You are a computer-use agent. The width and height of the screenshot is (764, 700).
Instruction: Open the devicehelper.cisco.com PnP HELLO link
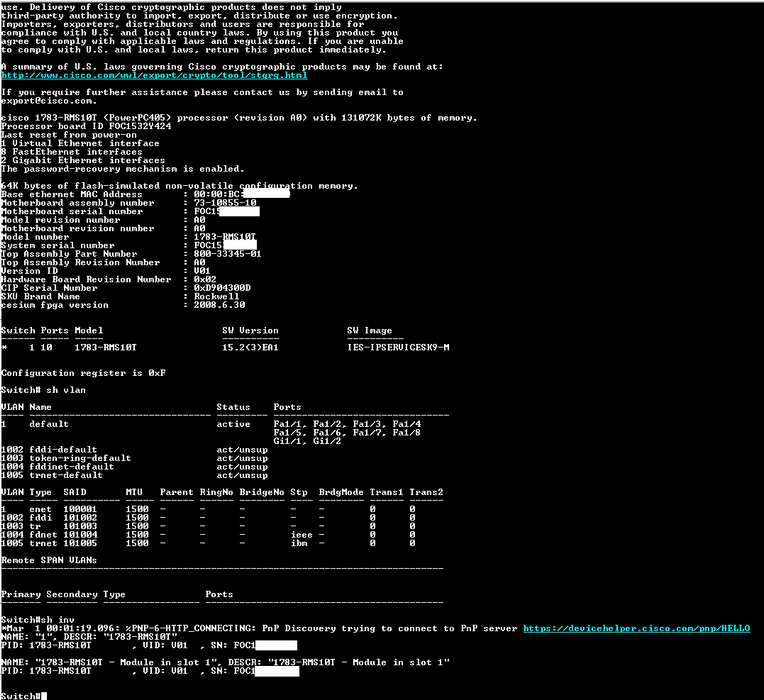[x=636, y=628]
